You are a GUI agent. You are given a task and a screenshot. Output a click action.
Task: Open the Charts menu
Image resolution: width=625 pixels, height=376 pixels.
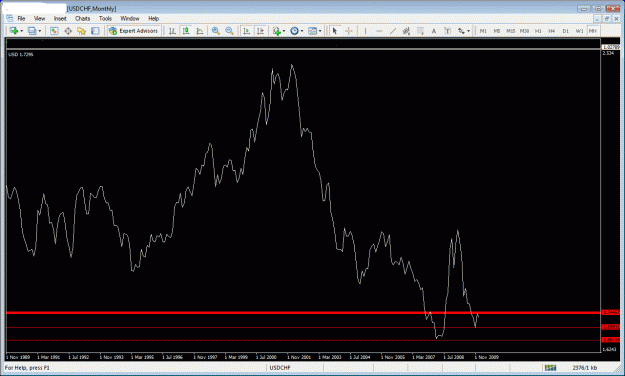(83, 18)
